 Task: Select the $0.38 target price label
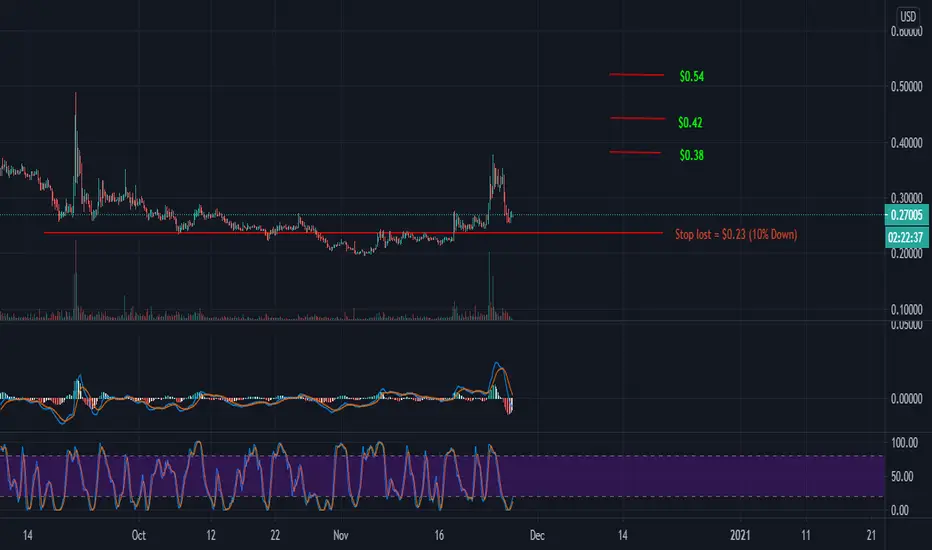(x=691, y=155)
